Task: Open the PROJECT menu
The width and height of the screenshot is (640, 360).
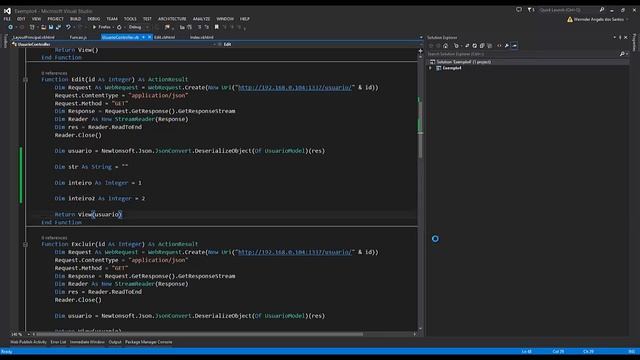Action: click(55, 19)
